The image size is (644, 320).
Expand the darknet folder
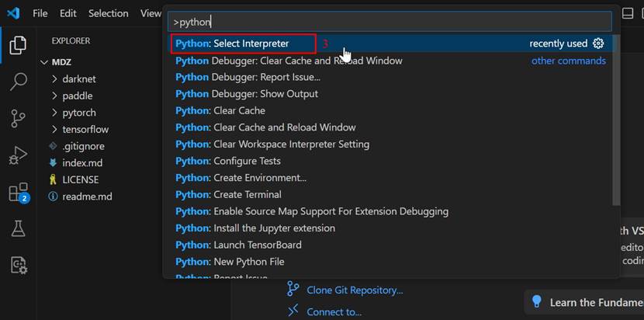[54, 79]
